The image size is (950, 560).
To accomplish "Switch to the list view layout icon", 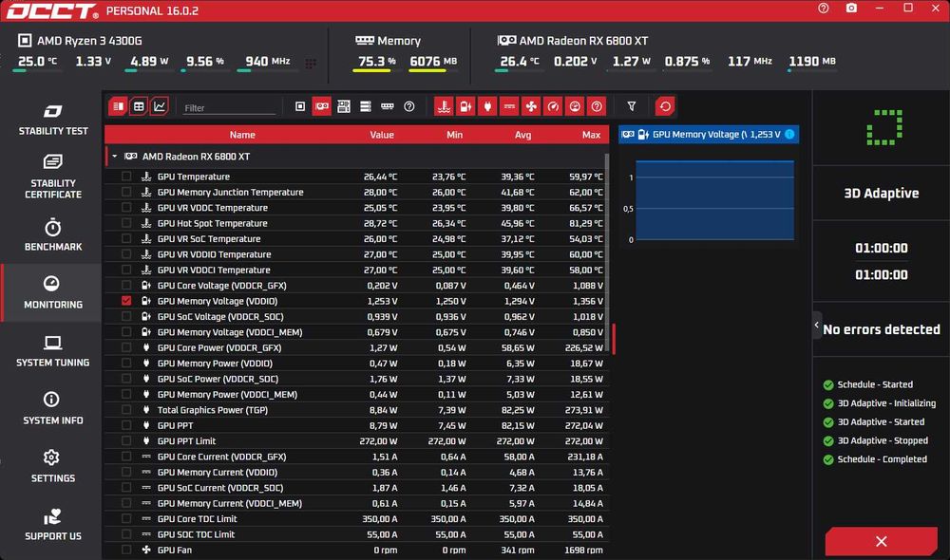I will [x=118, y=106].
